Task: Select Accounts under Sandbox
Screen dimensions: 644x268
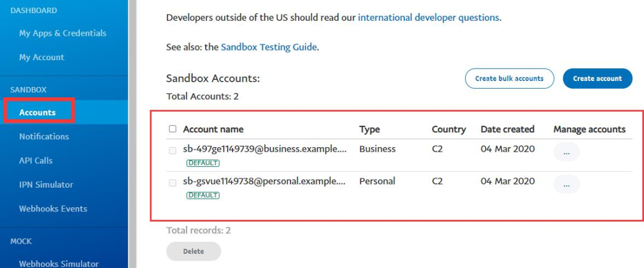Action: [x=38, y=112]
